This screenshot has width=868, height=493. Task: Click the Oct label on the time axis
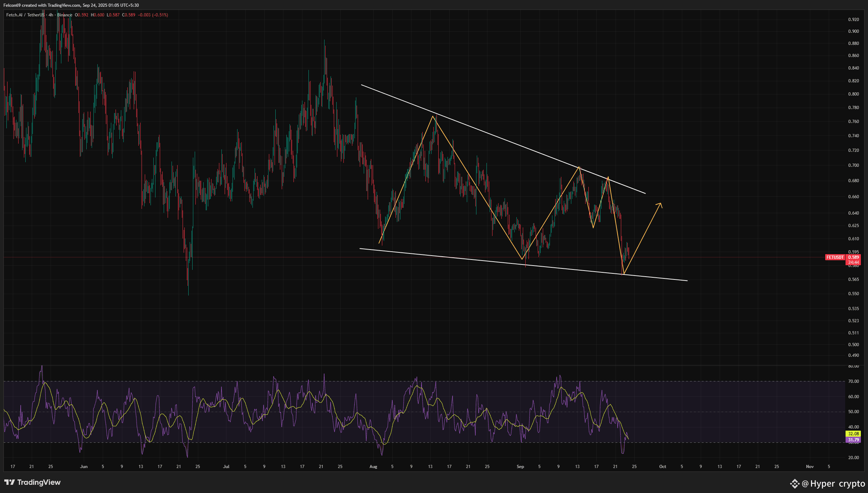point(663,467)
